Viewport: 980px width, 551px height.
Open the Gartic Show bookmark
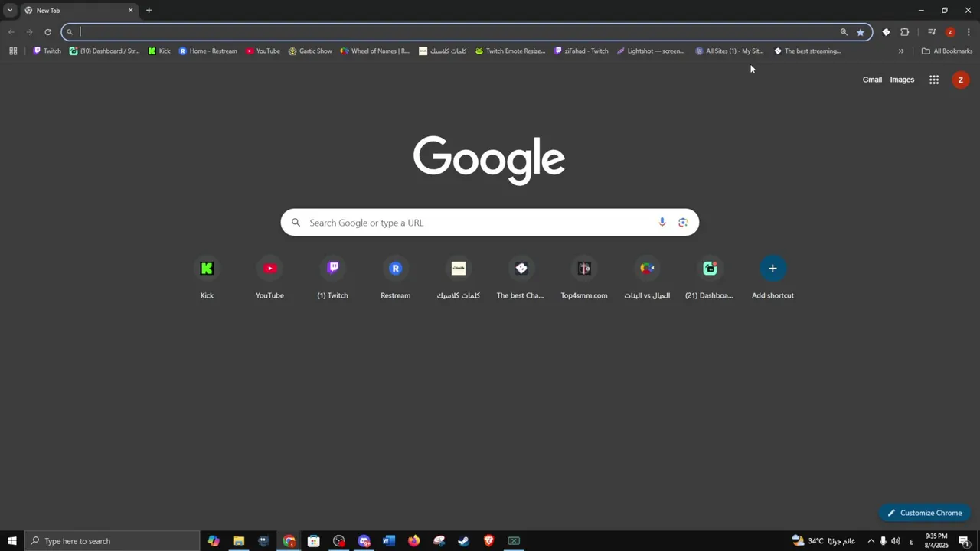pyautogui.click(x=310, y=51)
